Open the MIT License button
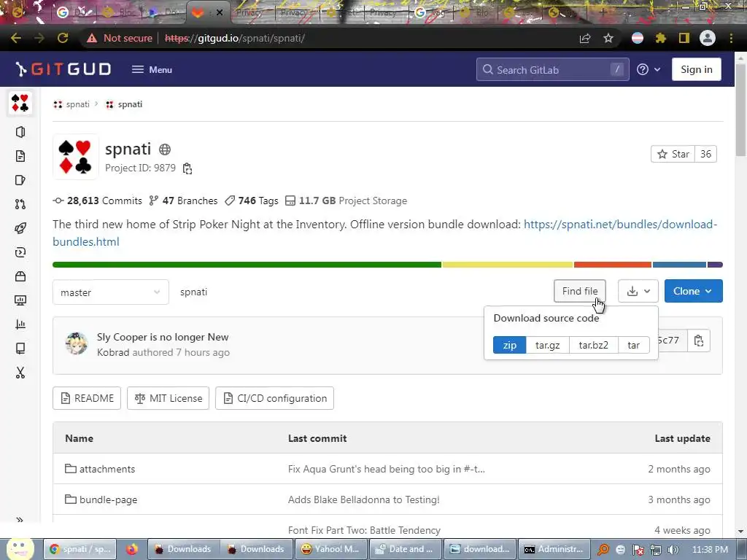This screenshot has width=747, height=560. 169,398
